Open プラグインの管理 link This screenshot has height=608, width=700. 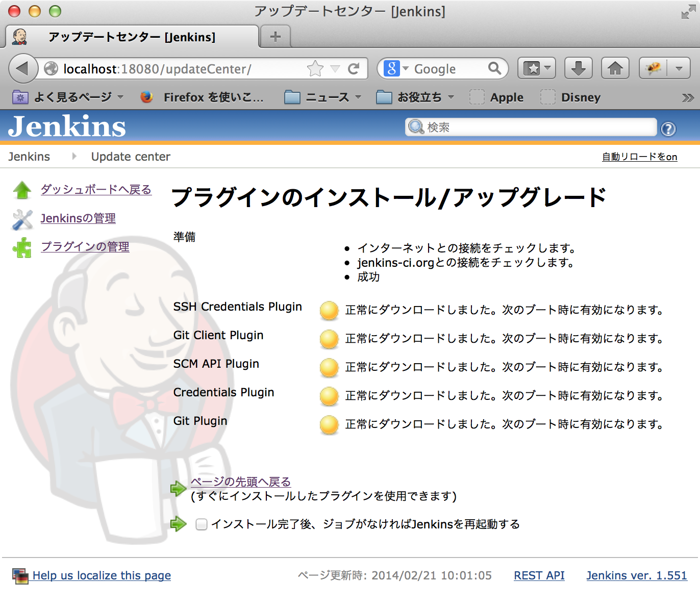pos(85,247)
